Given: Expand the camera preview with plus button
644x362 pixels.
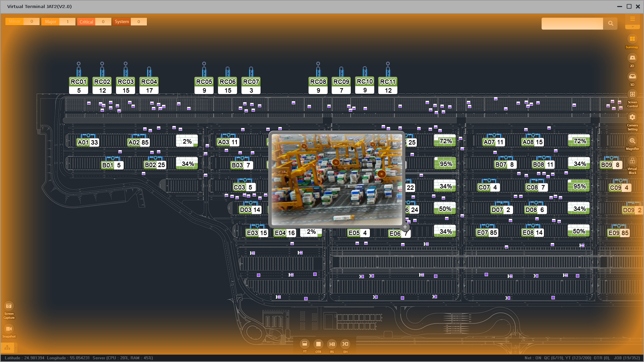Looking at the screenshot, I should tap(405, 227).
